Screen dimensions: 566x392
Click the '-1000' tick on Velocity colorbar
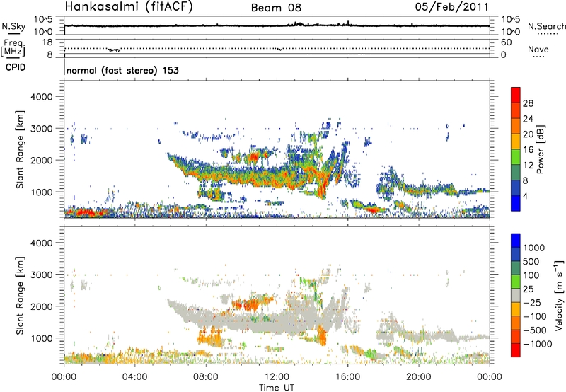tap(538, 344)
